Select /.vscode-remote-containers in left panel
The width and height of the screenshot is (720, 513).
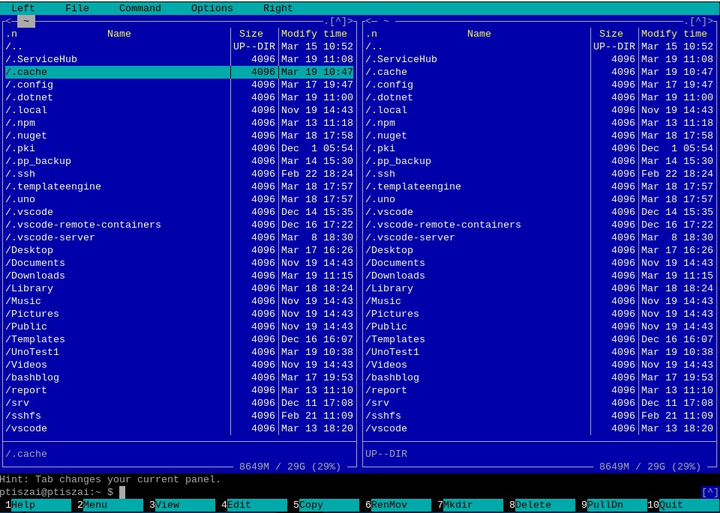(x=179, y=225)
